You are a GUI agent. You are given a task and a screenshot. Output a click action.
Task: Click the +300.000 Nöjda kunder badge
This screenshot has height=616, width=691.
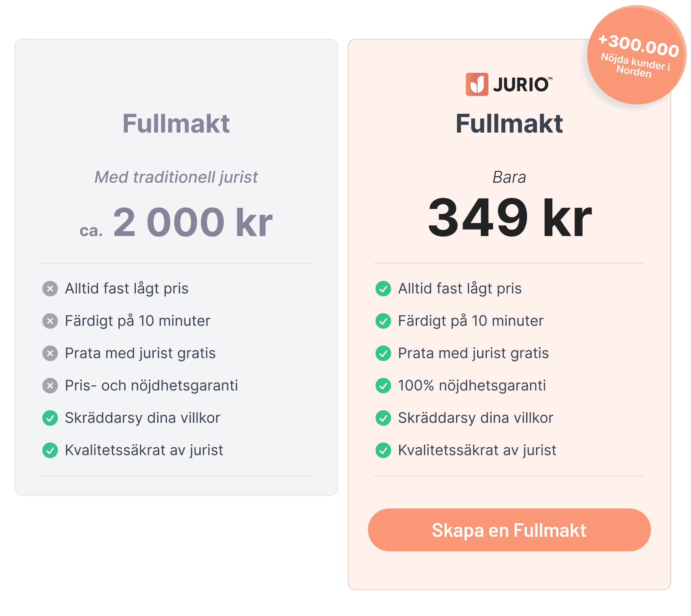[636, 55]
